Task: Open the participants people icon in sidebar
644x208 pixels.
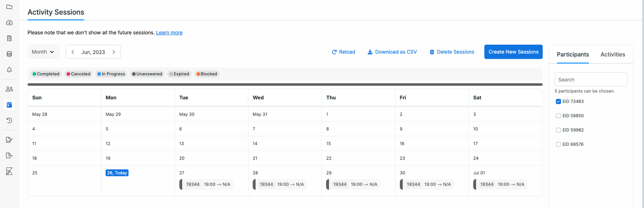Action: coord(9,89)
